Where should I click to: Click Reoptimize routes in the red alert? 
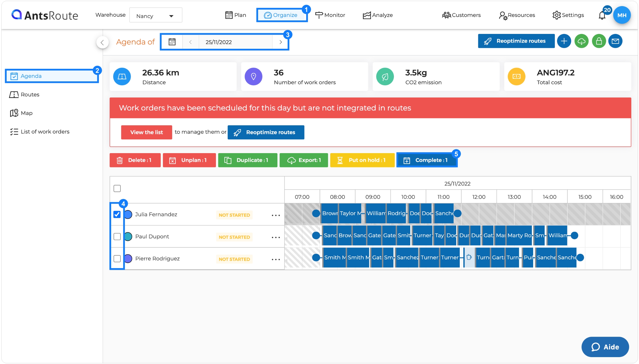[266, 132]
